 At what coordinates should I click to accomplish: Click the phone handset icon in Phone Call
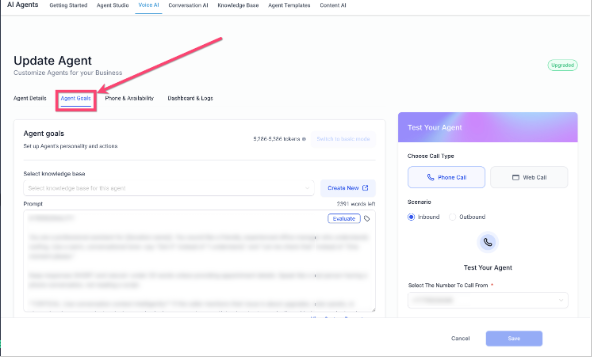(430, 177)
